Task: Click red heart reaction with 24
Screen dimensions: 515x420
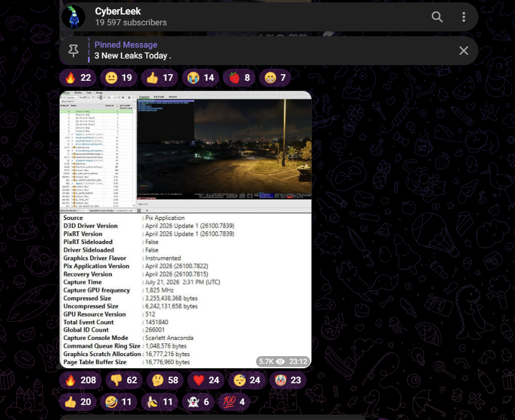Action: (x=206, y=380)
